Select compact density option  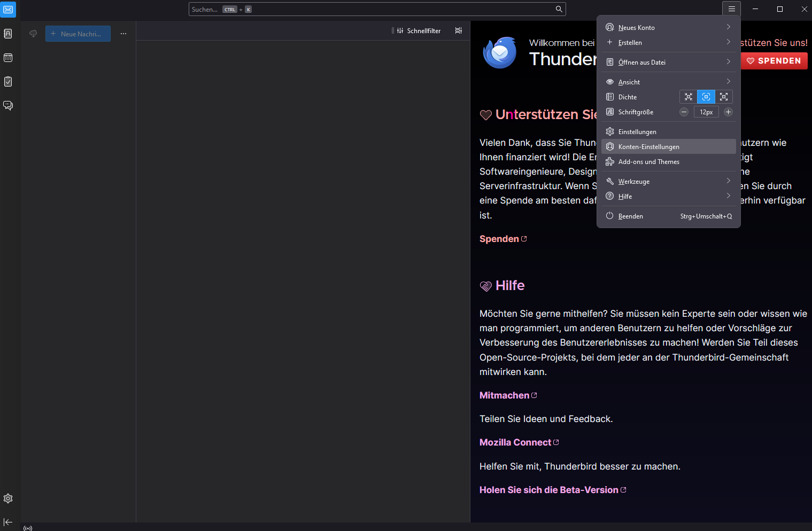[689, 97]
